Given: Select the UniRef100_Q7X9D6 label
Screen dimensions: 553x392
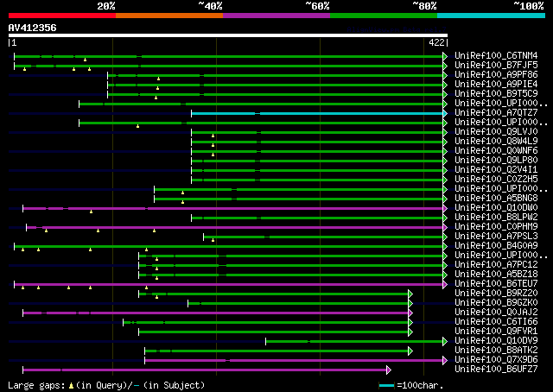Looking at the screenshot, I should pos(496,360).
